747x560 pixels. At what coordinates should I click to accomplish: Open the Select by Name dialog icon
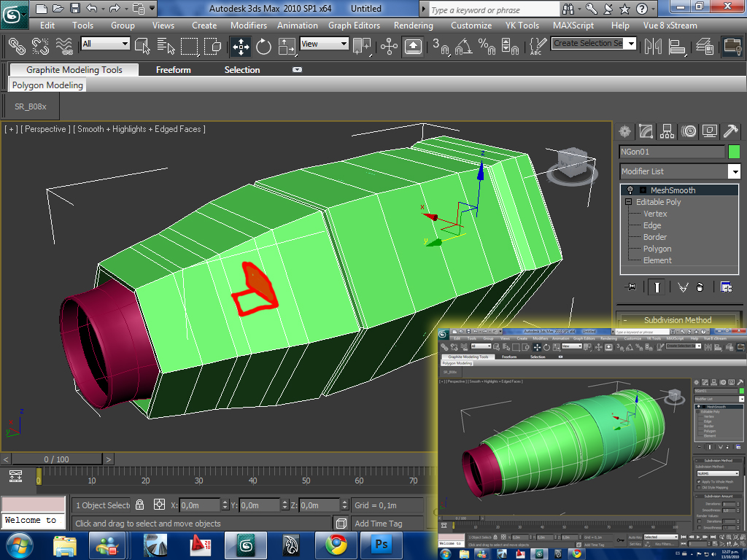[x=166, y=46]
